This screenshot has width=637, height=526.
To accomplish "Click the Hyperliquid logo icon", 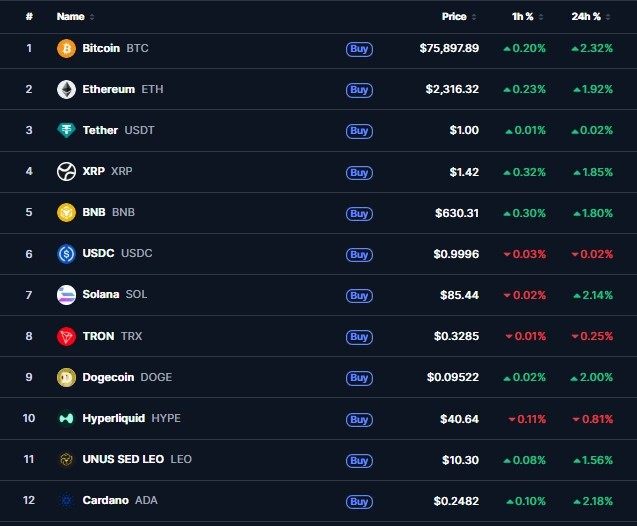I will [66, 418].
